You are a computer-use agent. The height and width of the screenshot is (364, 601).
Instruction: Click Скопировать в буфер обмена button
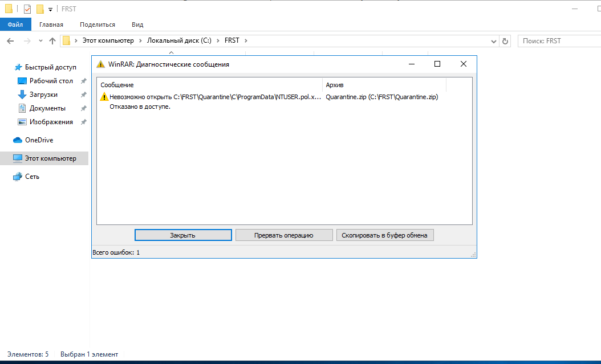[x=385, y=235]
